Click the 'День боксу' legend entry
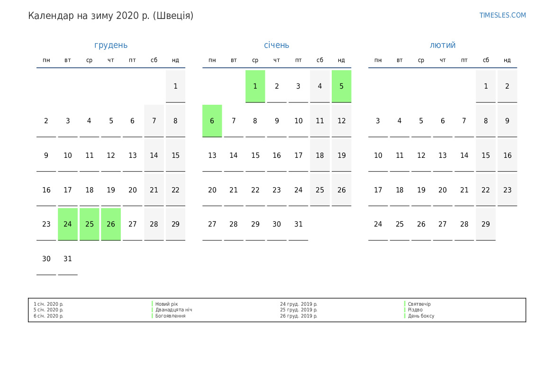Screen dimensions: 554x392 [x=421, y=316]
